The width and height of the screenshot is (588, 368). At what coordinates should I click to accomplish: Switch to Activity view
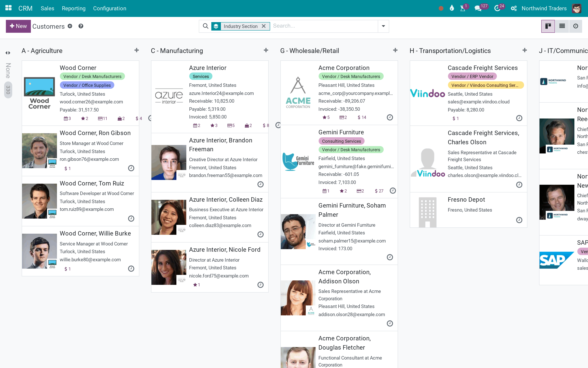pos(575,26)
